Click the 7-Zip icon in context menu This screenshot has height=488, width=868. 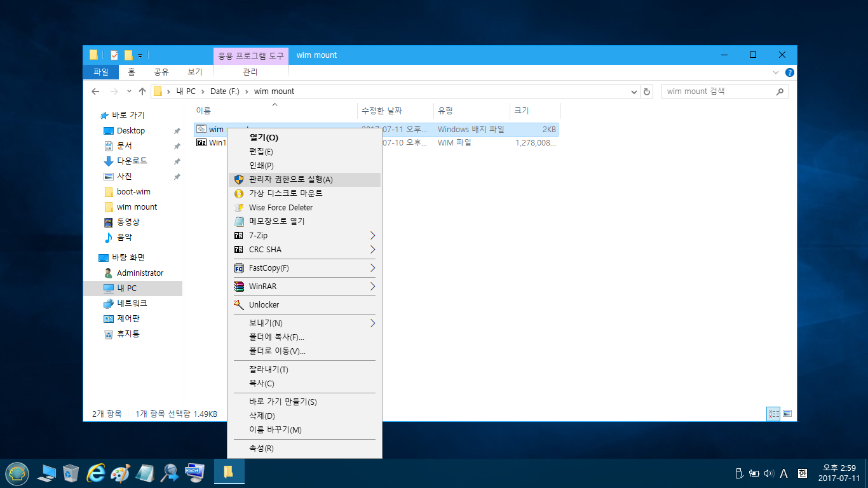[239, 235]
